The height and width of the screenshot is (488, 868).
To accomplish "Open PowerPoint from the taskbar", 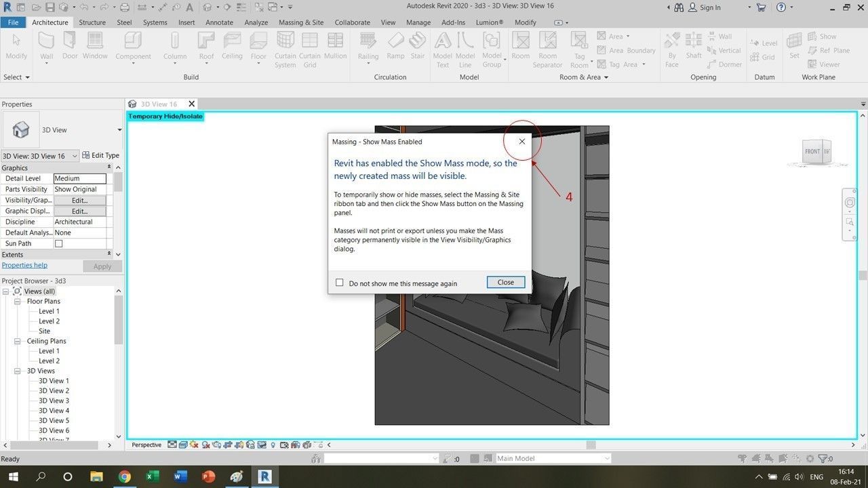I will [x=208, y=476].
